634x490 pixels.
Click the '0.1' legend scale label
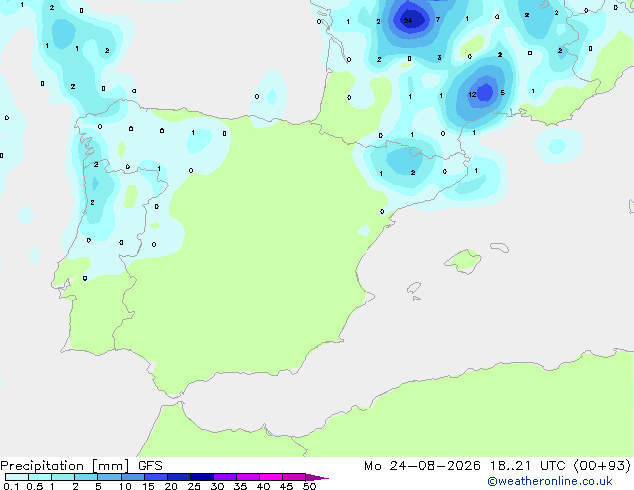tap(11, 486)
